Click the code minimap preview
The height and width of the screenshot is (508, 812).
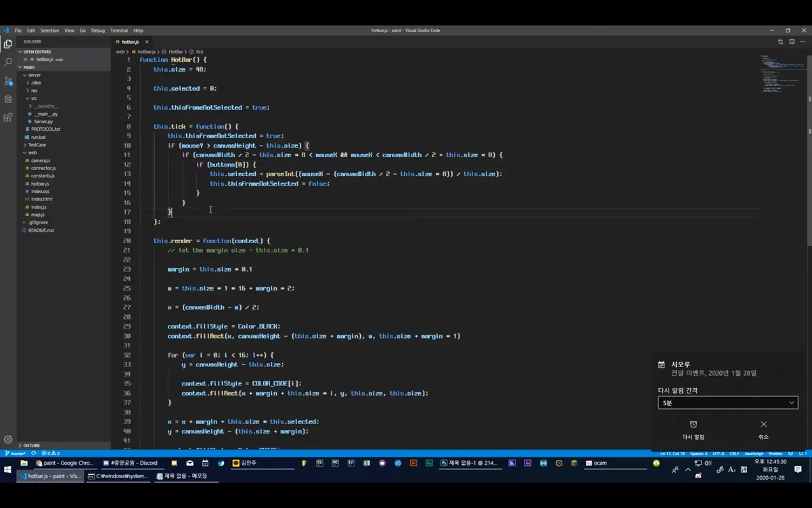click(x=782, y=73)
